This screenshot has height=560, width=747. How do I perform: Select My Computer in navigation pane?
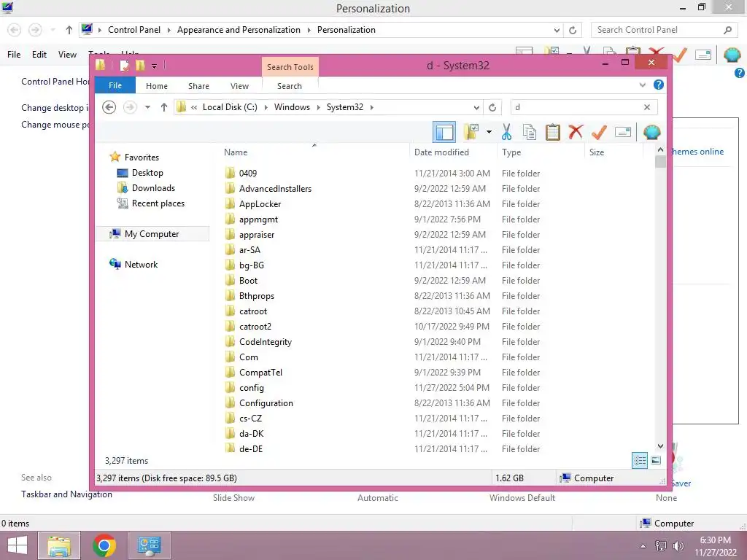[152, 234]
